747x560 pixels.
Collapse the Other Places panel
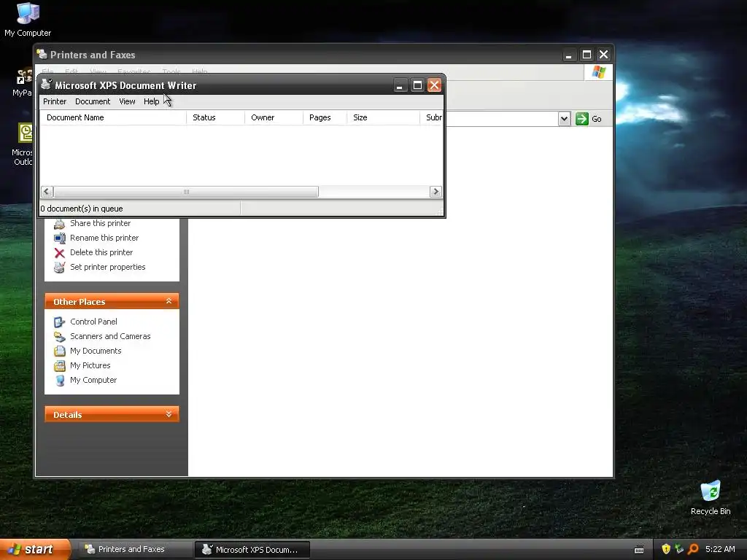pyautogui.click(x=169, y=301)
